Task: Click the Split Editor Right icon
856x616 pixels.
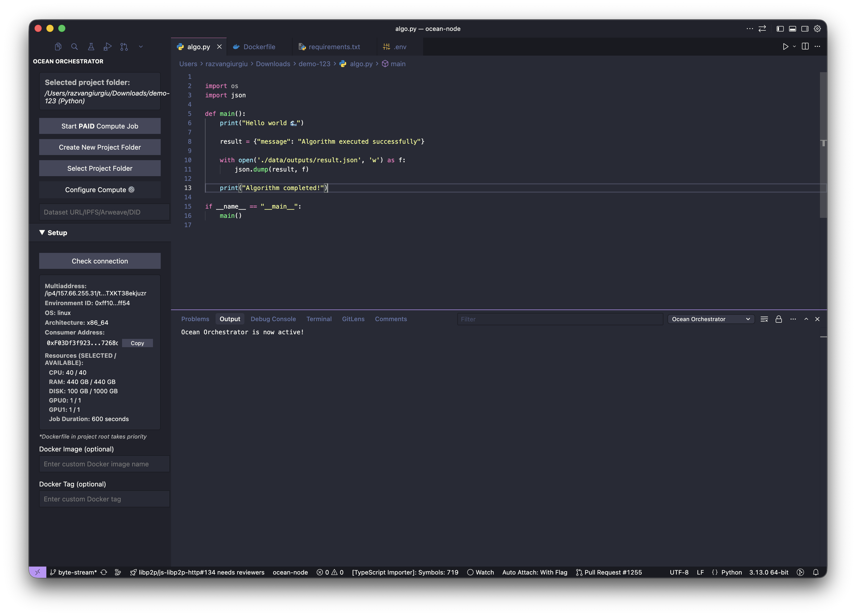Action: (805, 46)
